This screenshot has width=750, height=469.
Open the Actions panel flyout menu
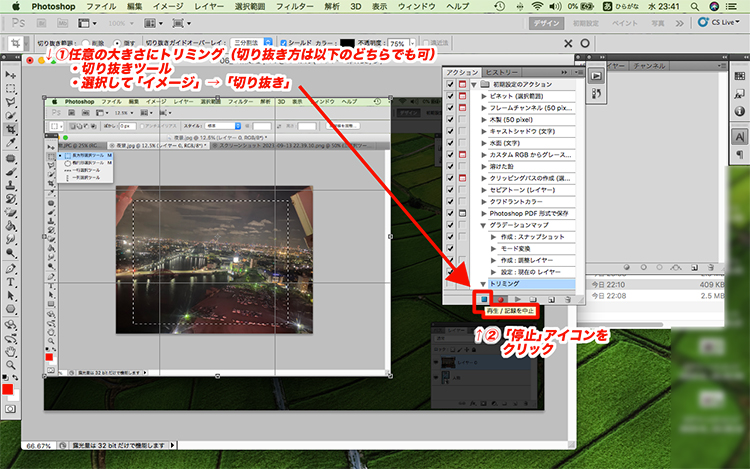(x=579, y=72)
